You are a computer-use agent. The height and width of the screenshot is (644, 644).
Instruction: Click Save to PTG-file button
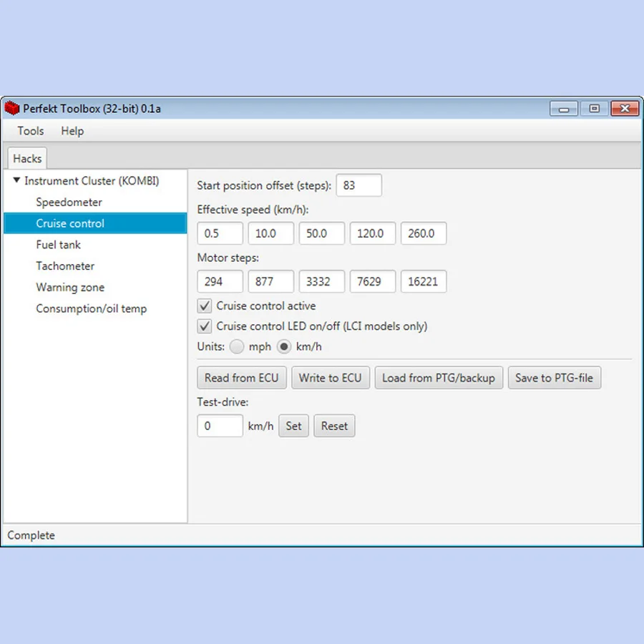coord(555,378)
